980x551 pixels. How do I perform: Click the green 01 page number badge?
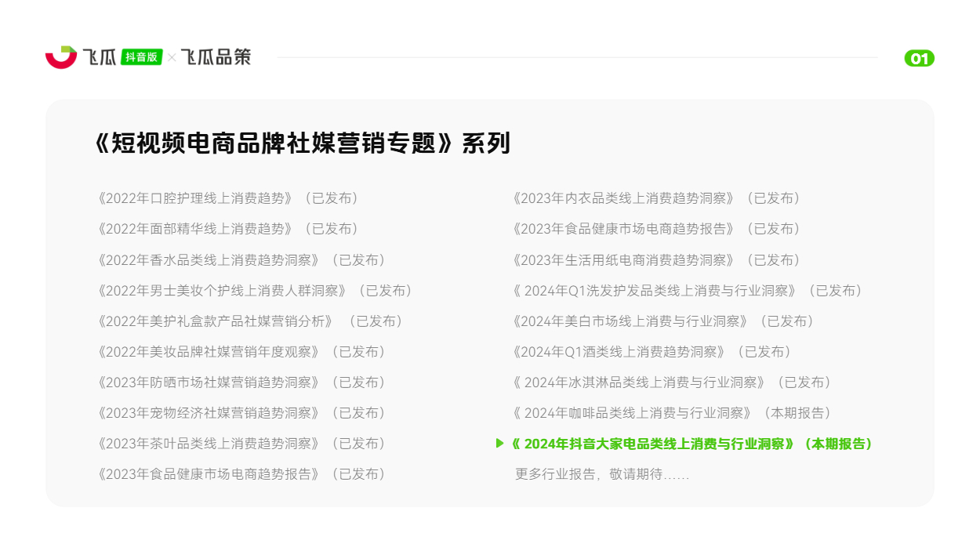(x=919, y=58)
